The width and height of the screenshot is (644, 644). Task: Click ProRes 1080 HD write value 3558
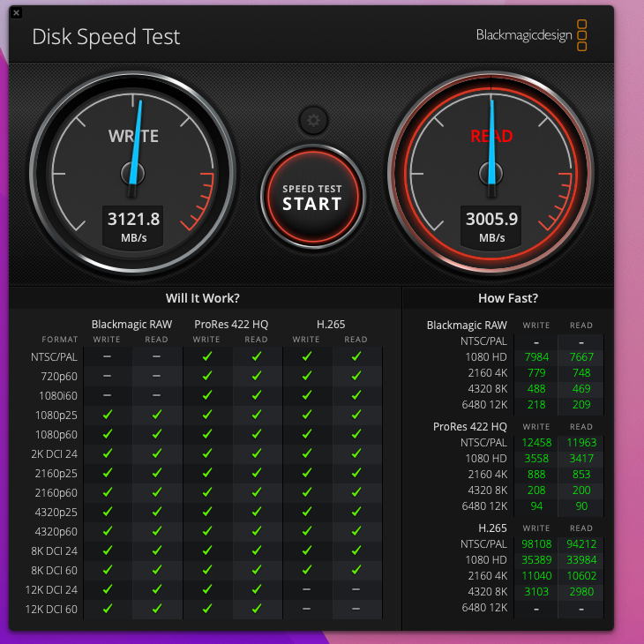coord(536,459)
